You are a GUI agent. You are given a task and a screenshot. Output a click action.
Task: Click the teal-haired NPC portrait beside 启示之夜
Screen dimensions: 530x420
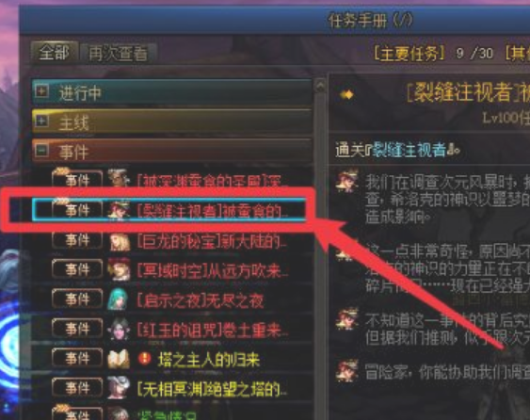[x=118, y=299]
